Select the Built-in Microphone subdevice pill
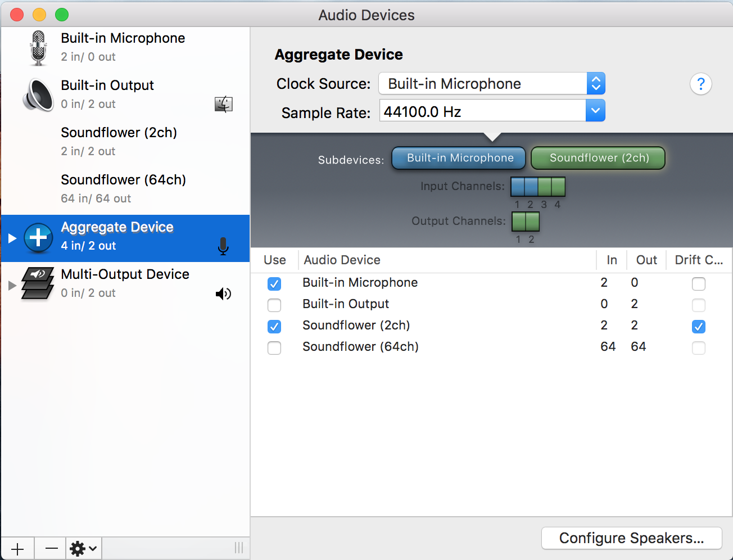Image resolution: width=733 pixels, height=560 pixels. coord(459,158)
